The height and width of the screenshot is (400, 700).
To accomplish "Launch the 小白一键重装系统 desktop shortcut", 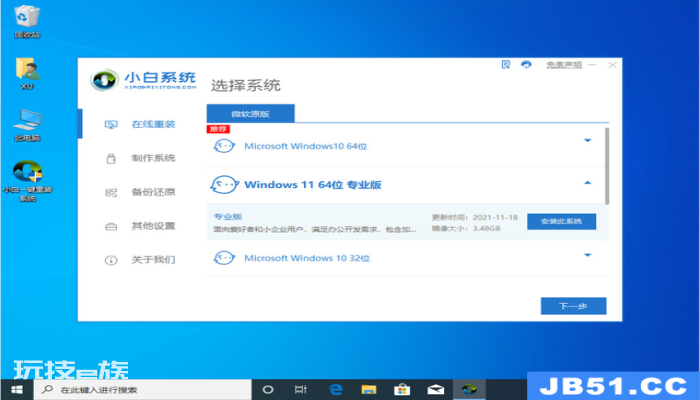I will [27, 181].
